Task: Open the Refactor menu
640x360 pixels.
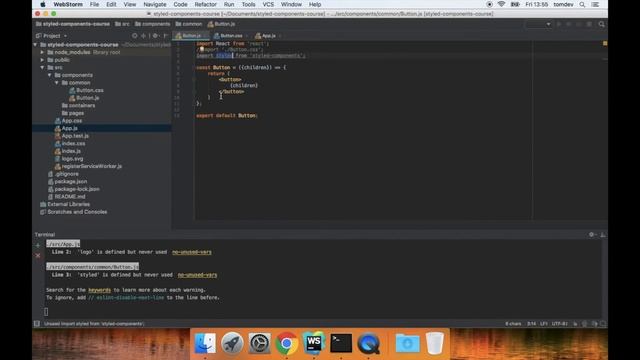Action: click(205, 4)
